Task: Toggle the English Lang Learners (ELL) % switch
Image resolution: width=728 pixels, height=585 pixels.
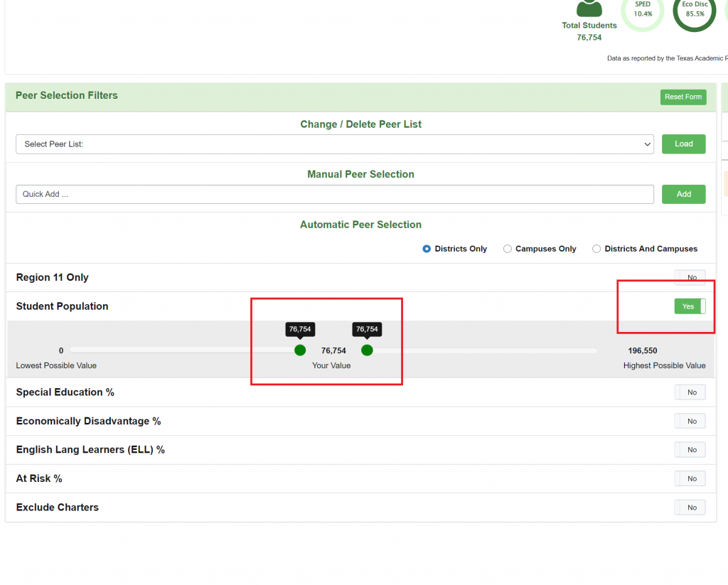Action: pos(690,450)
